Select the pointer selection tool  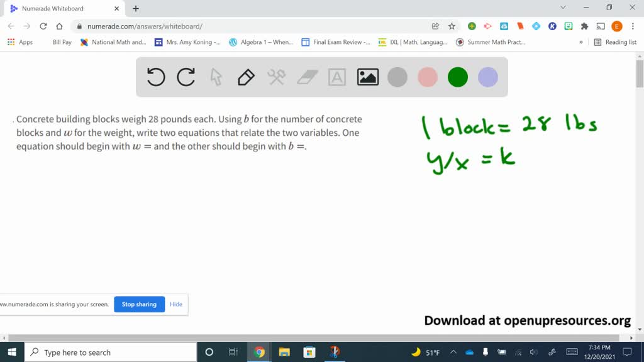216,77
